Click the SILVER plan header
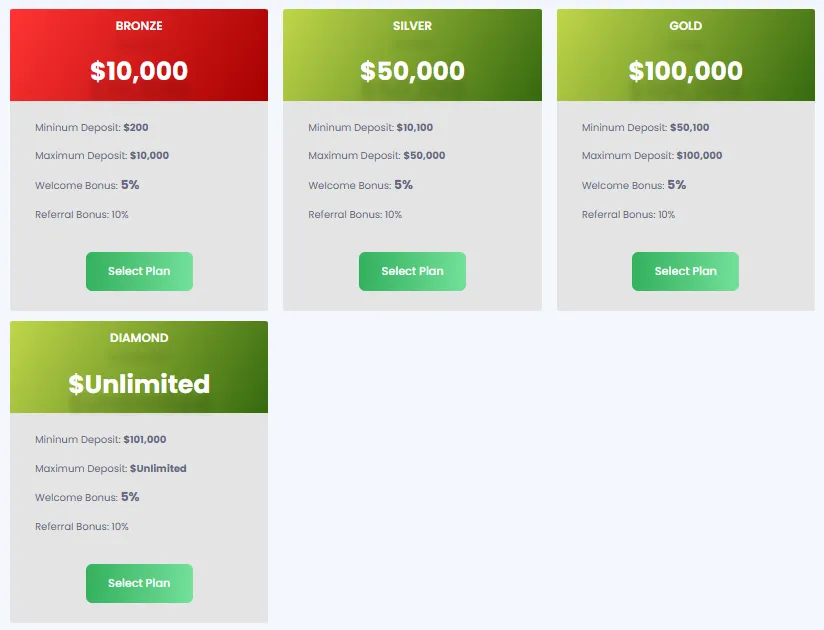This screenshot has width=824, height=630. 412,26
